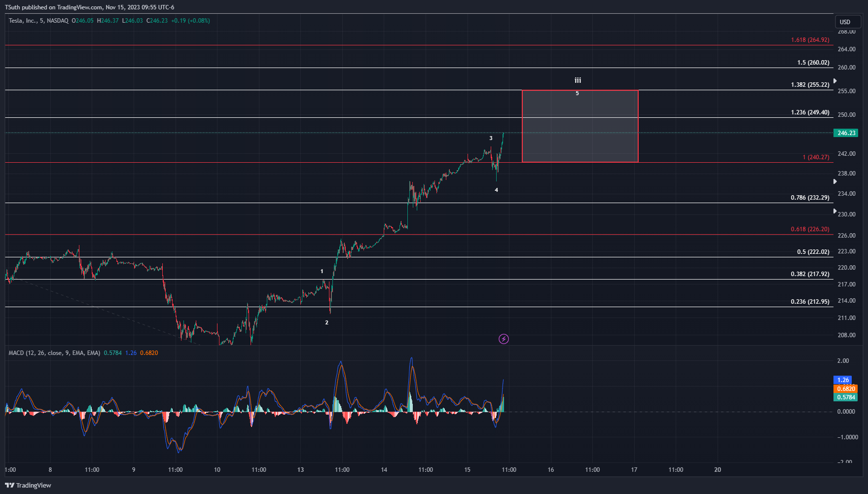The width and height of the screenshot is (868, 494).
Task: Click the wave label 5 inside red box
Action: (x=577, y=93)
